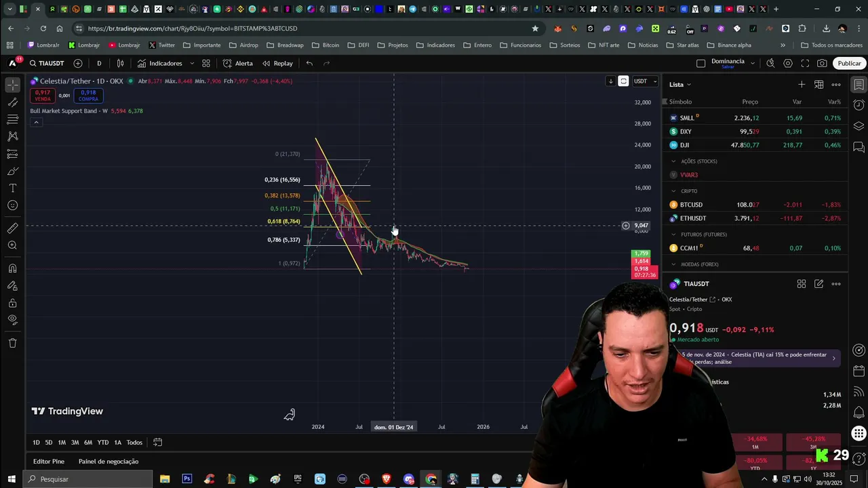Open the D timeframe interval selector

[x=99, y=63]
